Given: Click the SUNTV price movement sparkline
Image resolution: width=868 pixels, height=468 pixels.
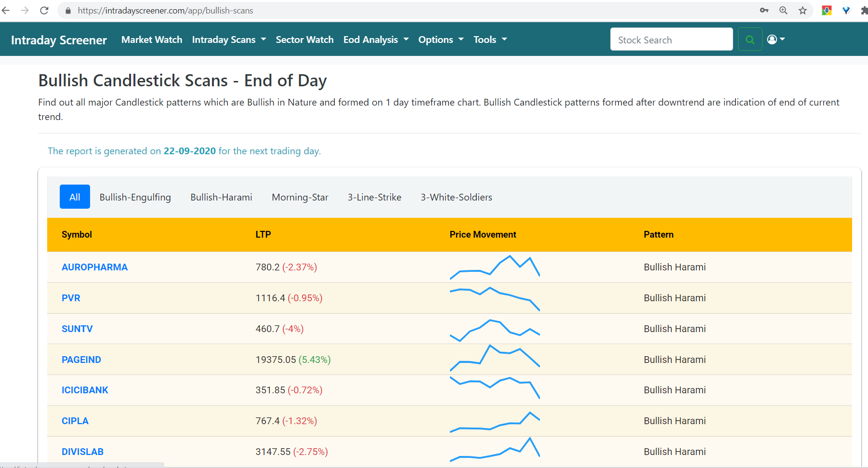Looking at the screenshot, I should pyautogui.click(x=495, y=330).
